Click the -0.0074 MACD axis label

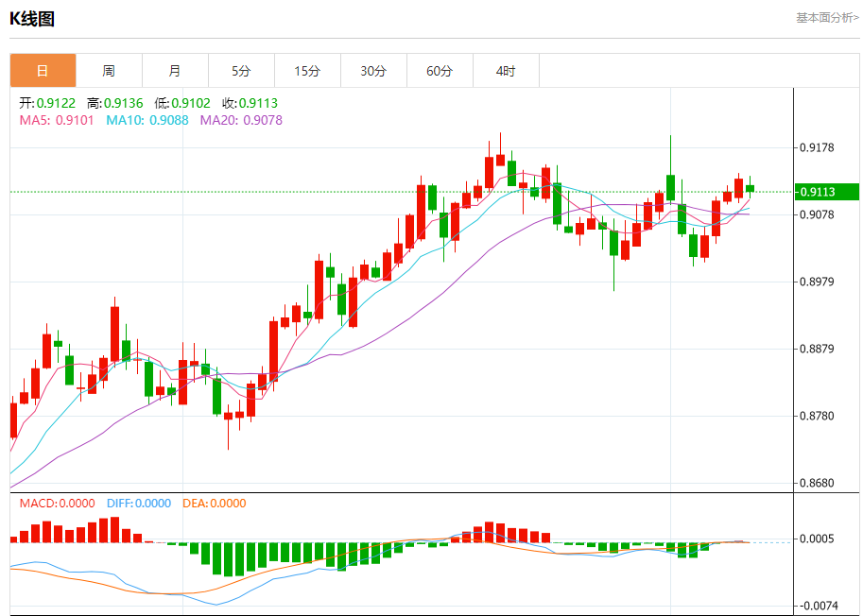click(818, 607)
